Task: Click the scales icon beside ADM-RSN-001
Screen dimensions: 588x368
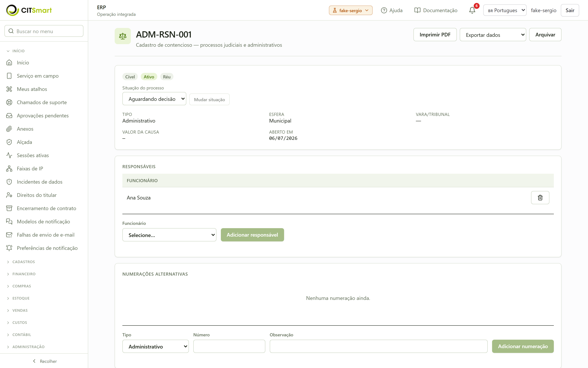Action: [x=123, y=36]
